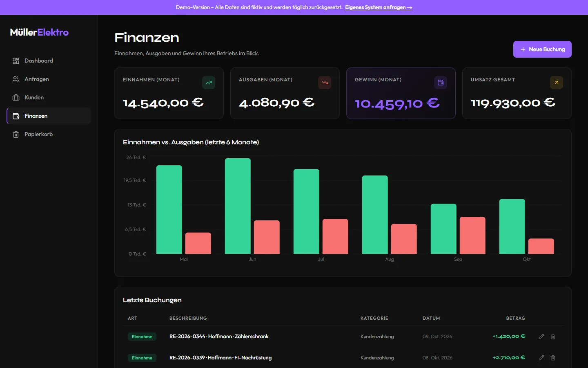
Task: Click the Einnahme badge for RE-2026-0344
Action: pyautogui.click(x=142, y=337)
